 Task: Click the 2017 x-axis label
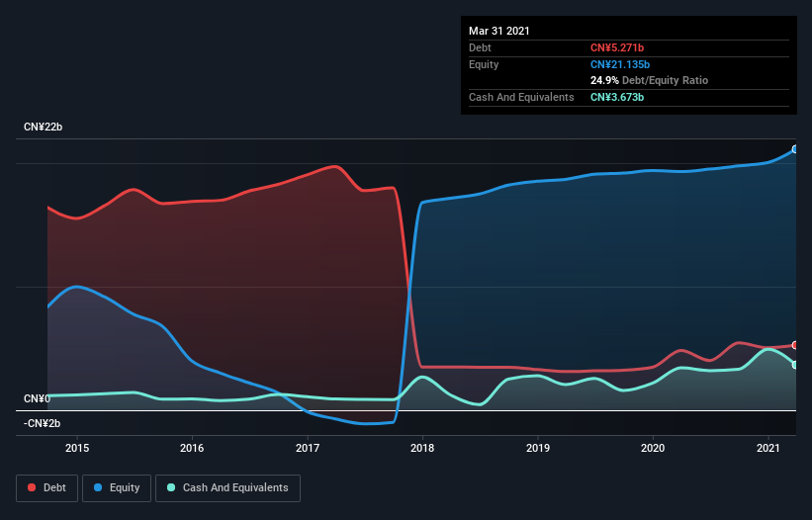point(308,448)
